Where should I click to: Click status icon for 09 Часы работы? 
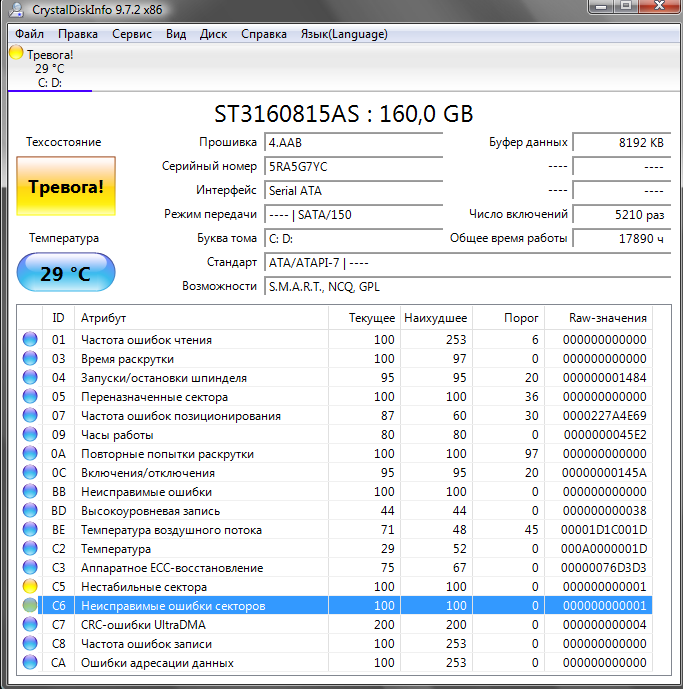coord(30,434)
